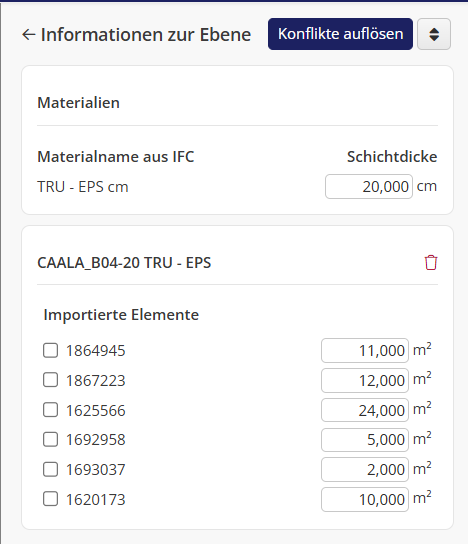468x544 pixels.
Task: Focus the 2,000 m² area field
Action: click(365, 470)
